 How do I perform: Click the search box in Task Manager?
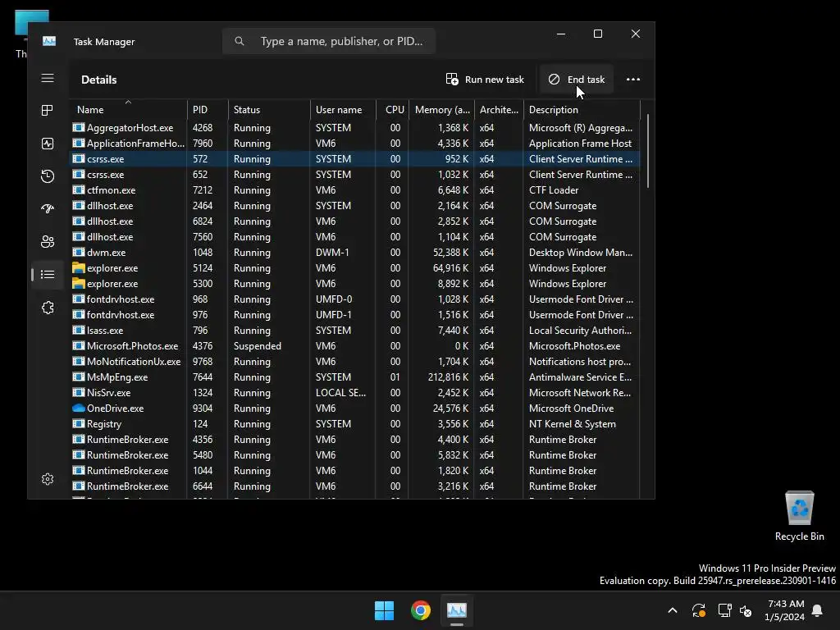pyautogui.click(x=329, y=41)
